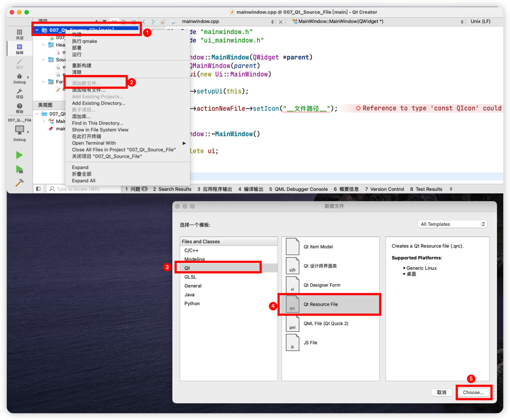Screen dimensions: 510x420
Task: Switch to Debug mode in mode bar
Action: 20,78
